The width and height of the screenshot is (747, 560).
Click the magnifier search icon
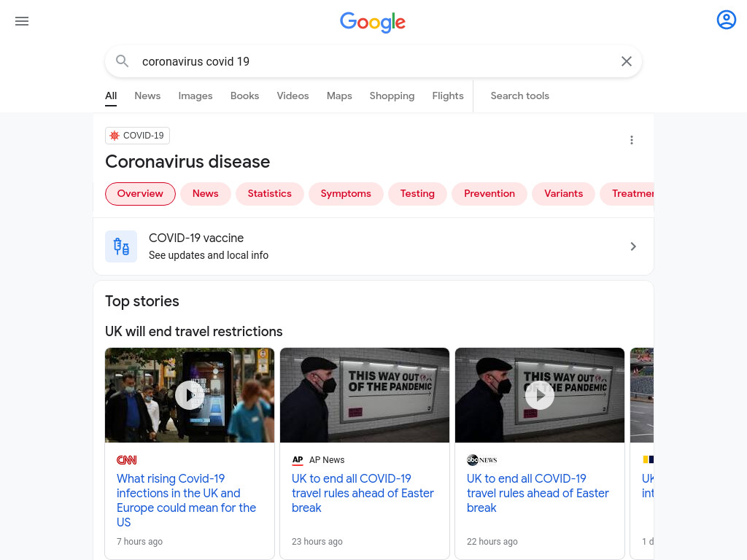(123, 61)
